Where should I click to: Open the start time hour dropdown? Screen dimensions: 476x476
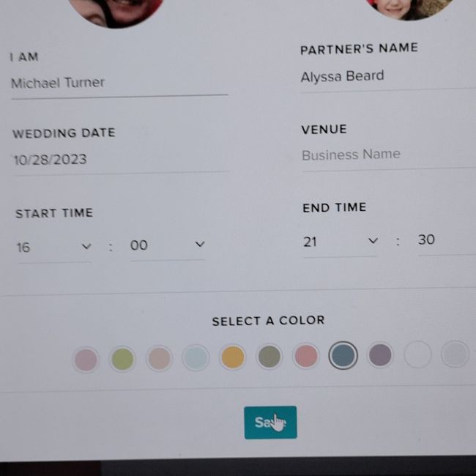point(54,247)
